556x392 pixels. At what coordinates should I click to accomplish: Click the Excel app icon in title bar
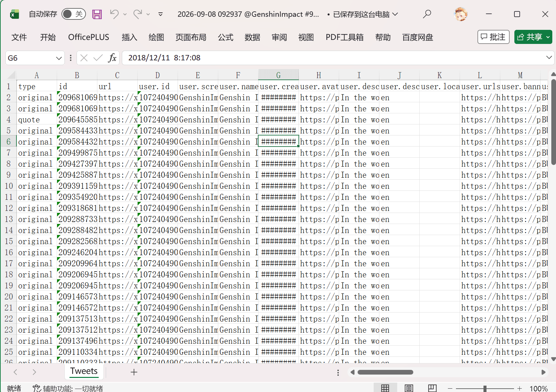point(14,14)
